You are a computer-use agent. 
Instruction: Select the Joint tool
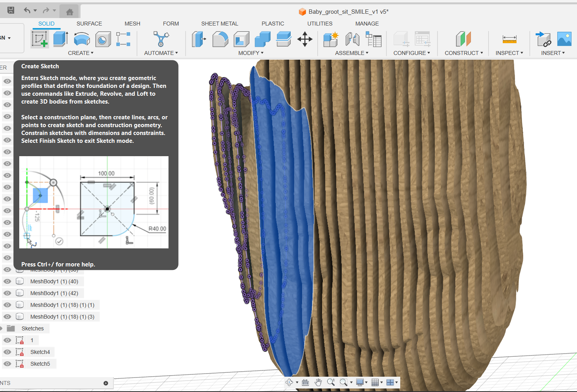tap(352, 39)
